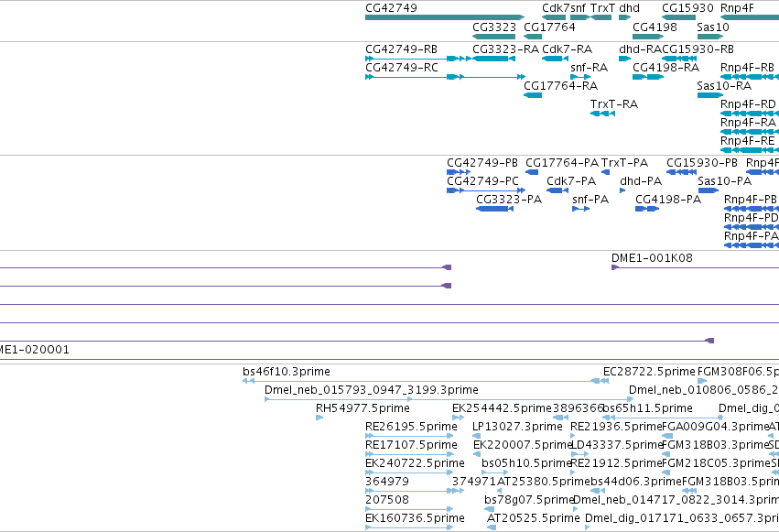Select the CG3323 gene label
The image size is (779, 532).
click(x=494, y=27)
